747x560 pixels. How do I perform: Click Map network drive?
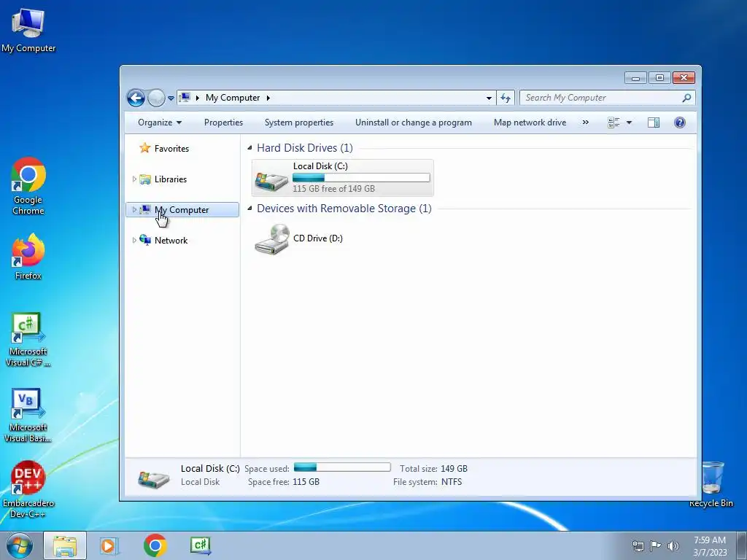pyautogui.click(x=530, y=122)
